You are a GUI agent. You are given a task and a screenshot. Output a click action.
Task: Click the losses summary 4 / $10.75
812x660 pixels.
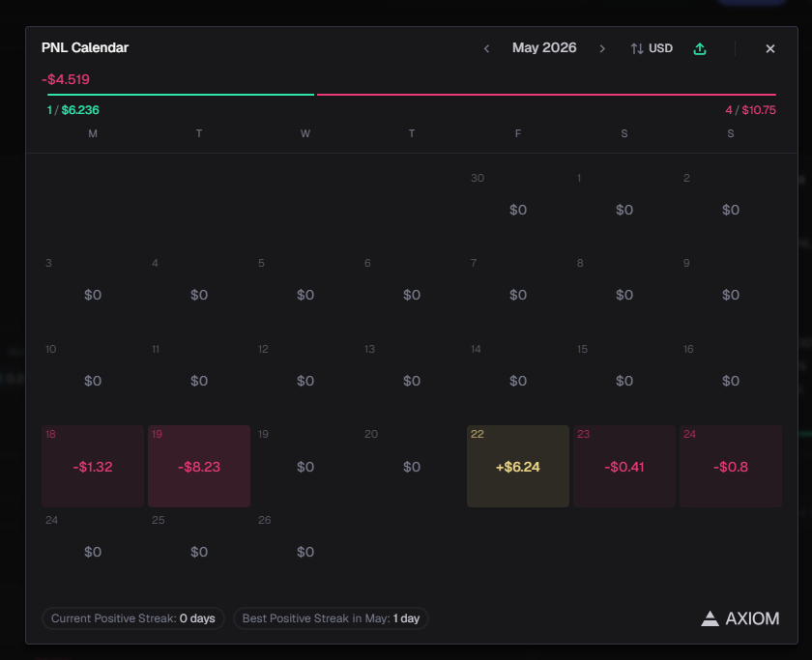(750, 110)
